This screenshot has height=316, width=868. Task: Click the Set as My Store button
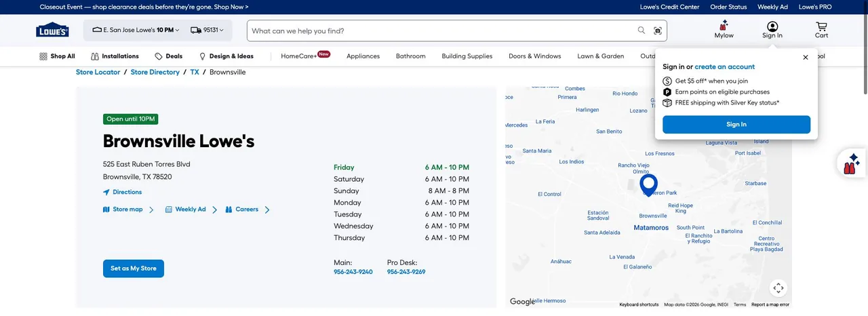point(134,269)
